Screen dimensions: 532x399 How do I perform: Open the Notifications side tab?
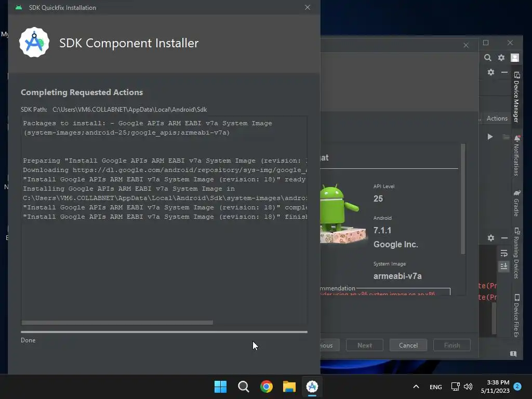(x=516, y=155)
